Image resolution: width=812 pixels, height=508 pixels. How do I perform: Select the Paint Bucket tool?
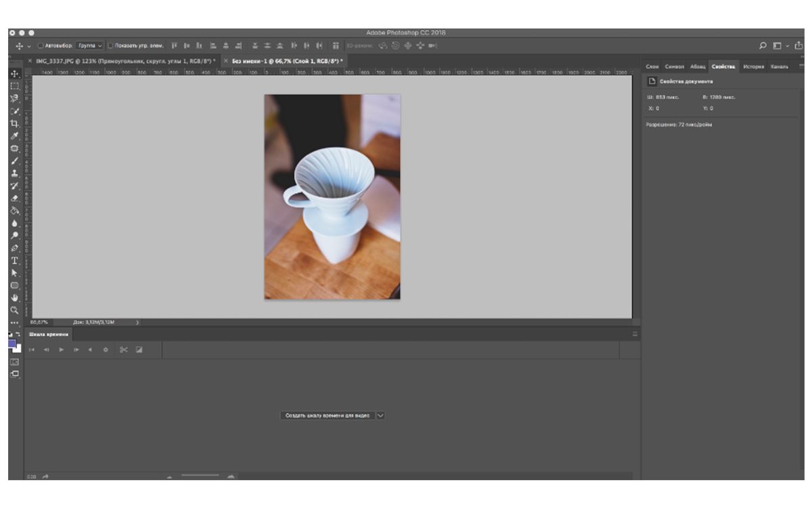coord(14,211)
